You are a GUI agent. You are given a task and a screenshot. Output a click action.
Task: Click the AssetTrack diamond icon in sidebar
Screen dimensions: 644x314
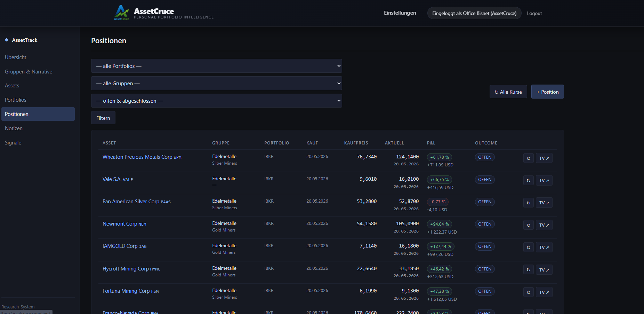tap(7, 40)
